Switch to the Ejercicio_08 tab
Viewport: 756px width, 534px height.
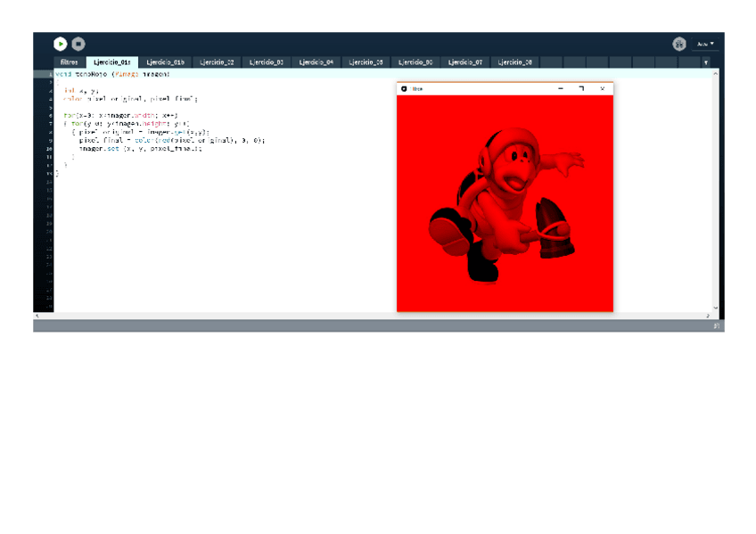pos(514,62)
